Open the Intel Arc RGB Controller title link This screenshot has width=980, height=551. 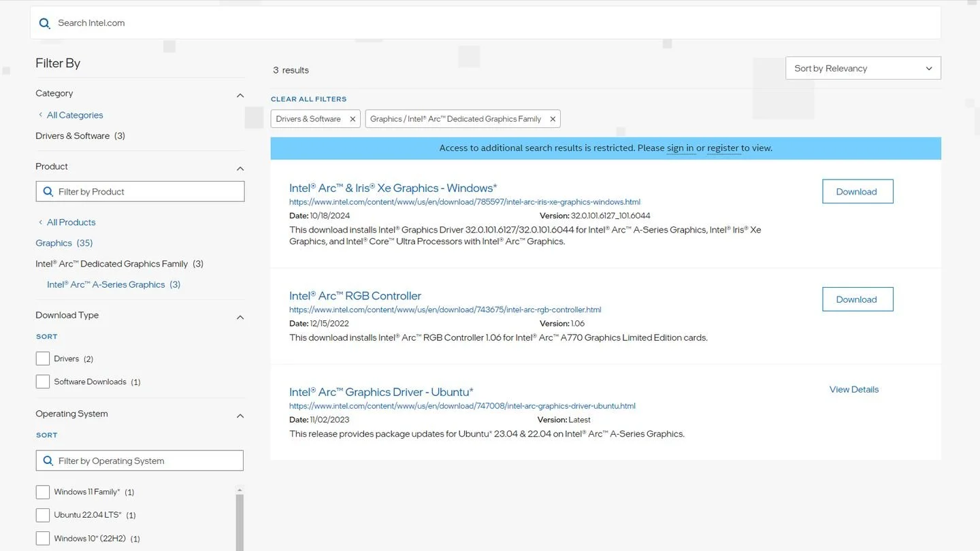355,296
